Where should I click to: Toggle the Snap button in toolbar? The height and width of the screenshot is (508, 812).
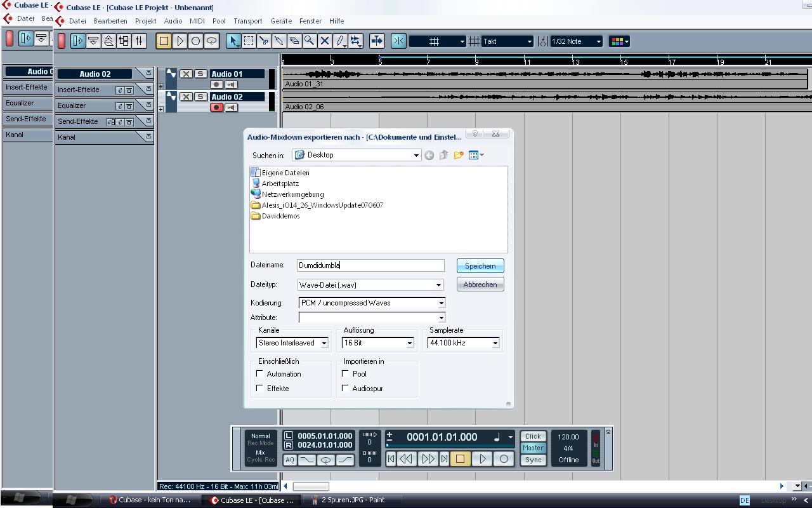398,41
